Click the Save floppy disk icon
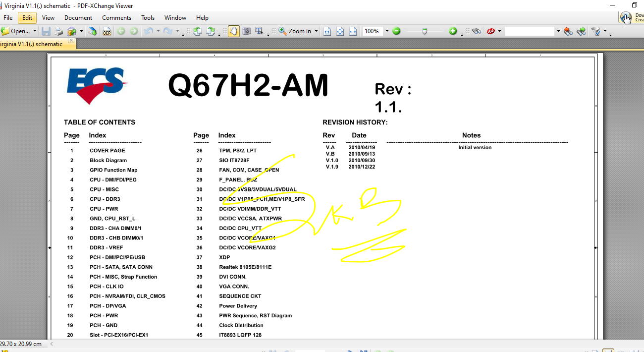Image resolution: width=644 pixels, height=352 pixels. click(46, 31)
